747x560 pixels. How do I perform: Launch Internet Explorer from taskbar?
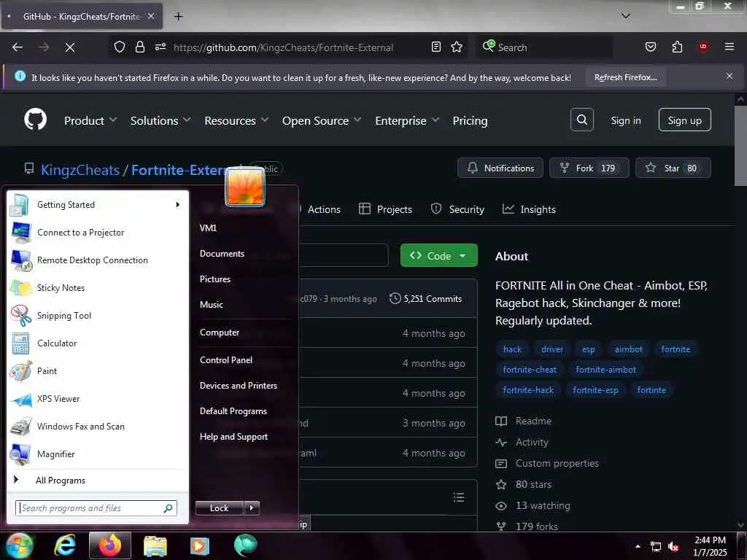[x=65, y=545]
